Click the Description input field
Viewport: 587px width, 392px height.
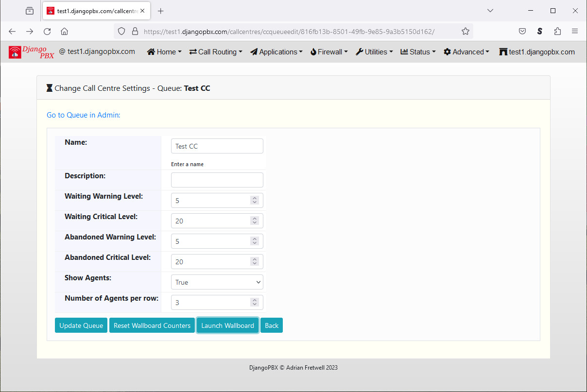coord(217,180)
